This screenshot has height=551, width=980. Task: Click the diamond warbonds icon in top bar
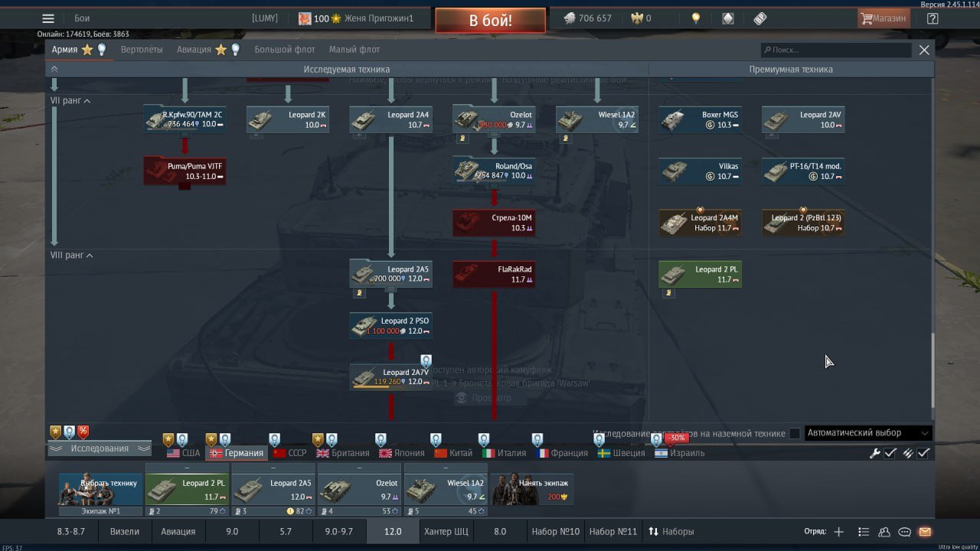(x=728, y=18)
